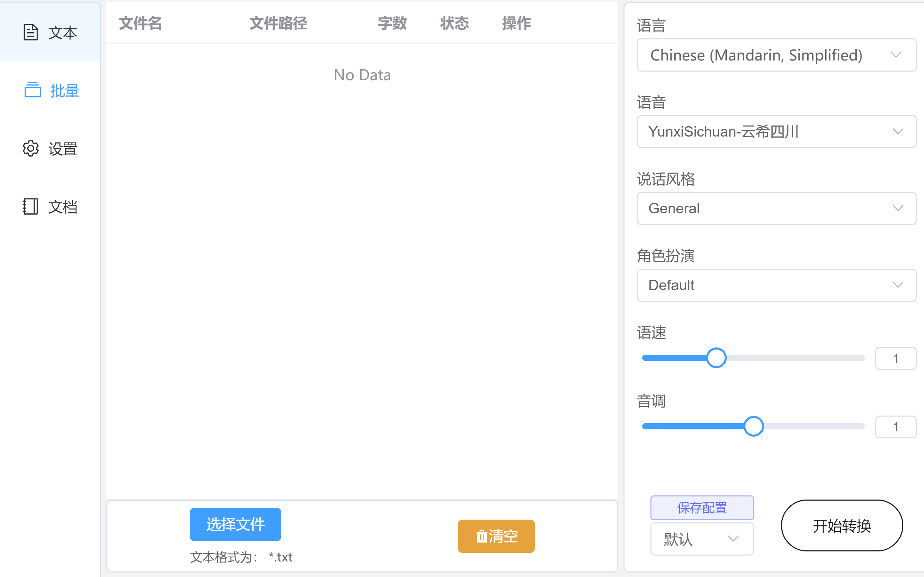Click the 文本格式为: *.txt hint text
924x577 pixels.
tap(241, 557)
